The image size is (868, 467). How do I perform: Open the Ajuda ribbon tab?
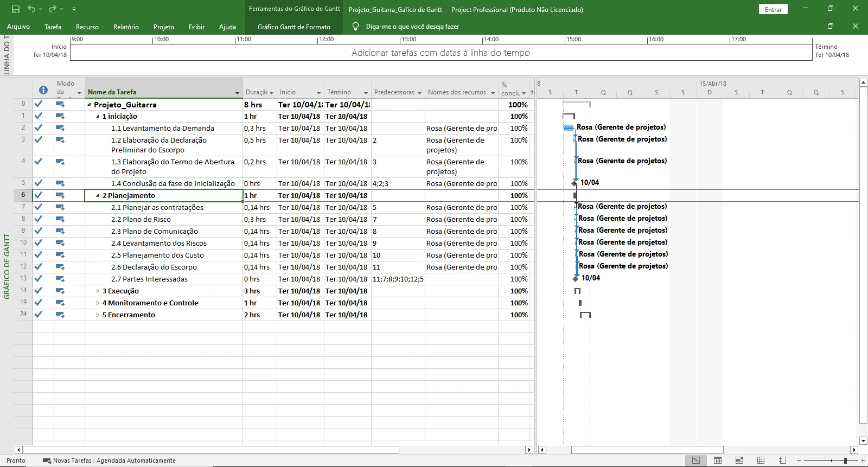tap(227, 27)
